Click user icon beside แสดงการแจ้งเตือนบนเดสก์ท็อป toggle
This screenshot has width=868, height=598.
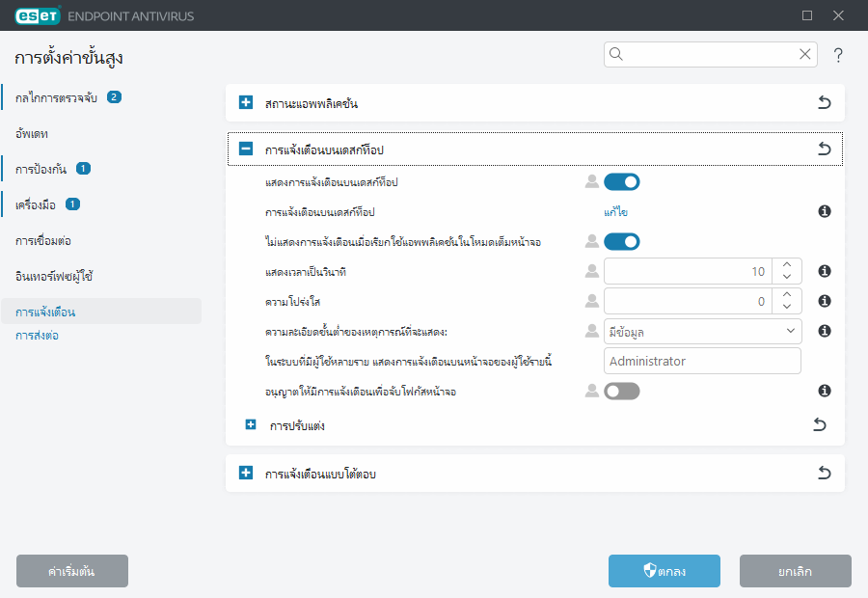(592, 181)
